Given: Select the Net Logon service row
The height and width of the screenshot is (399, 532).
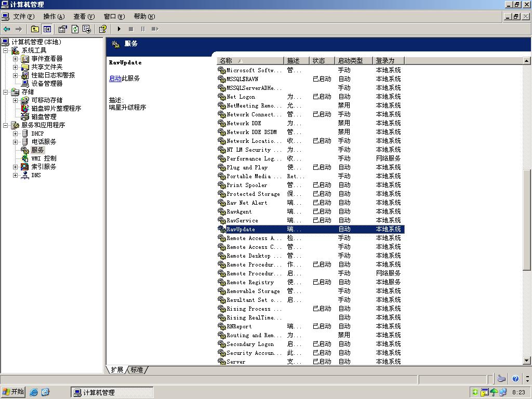Looking at the screenshot, I should tap(311, 97).
